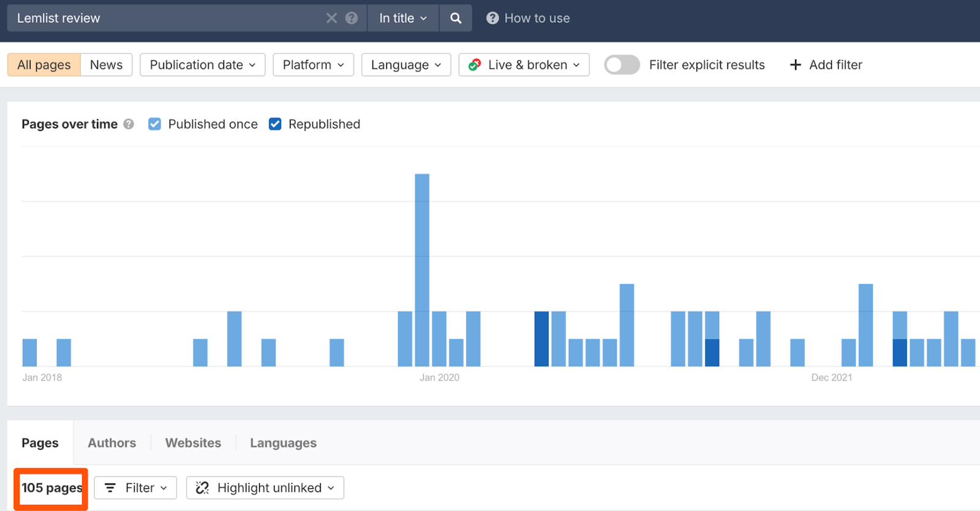Open the Websites tab
The width and height of the screenshot is (980, 511).
click(x=194, y=442)
